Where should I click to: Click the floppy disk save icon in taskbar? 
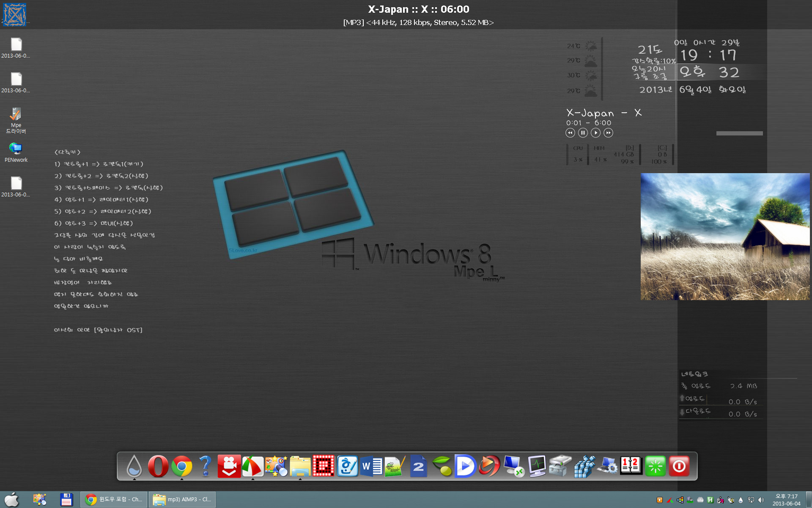point(66,500)
